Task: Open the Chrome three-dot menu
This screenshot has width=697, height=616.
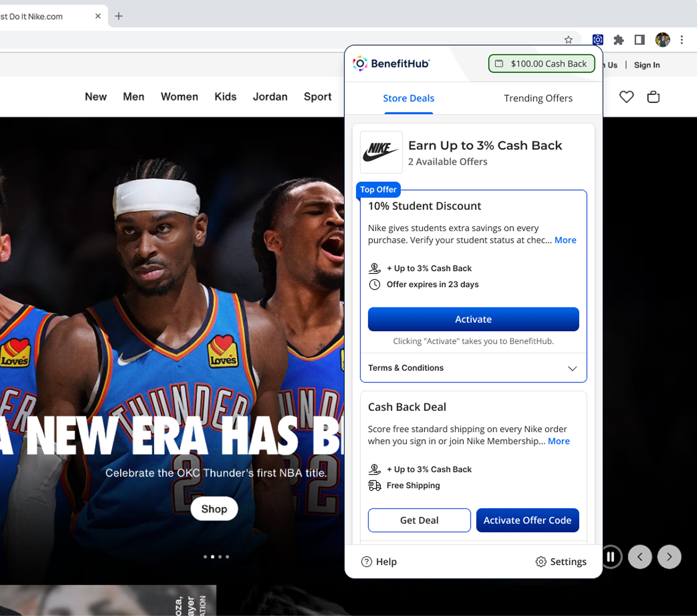Action: coord(682,40)
